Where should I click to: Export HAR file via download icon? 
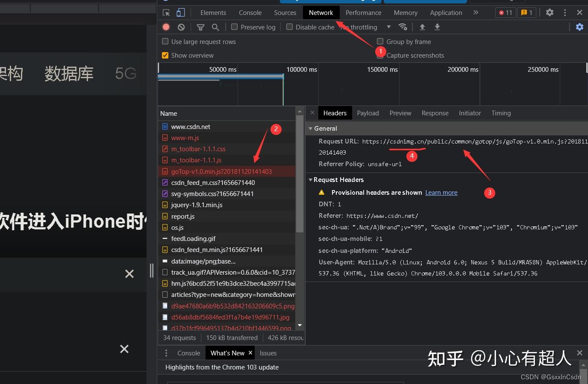coord(437,27)
